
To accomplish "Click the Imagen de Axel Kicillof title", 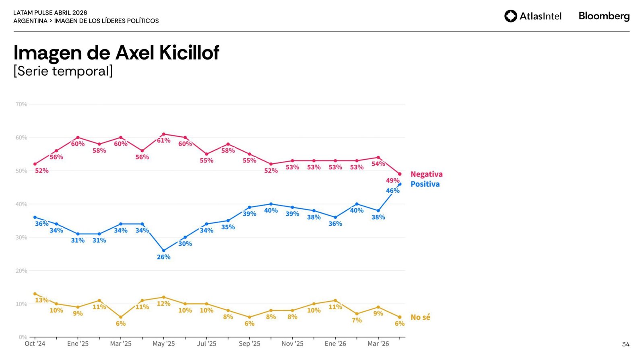I will (116, 53).
